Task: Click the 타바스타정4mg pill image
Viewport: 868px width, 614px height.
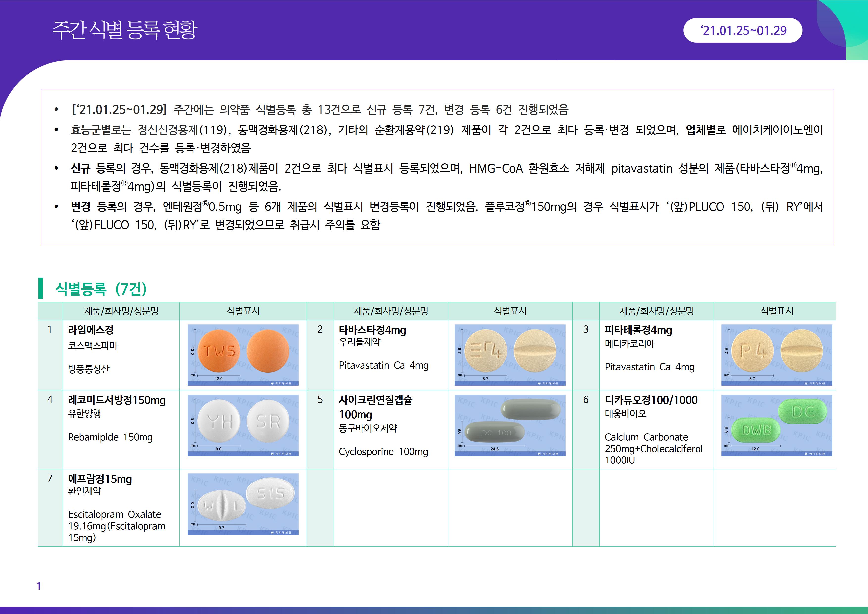Action: [510, 355]
